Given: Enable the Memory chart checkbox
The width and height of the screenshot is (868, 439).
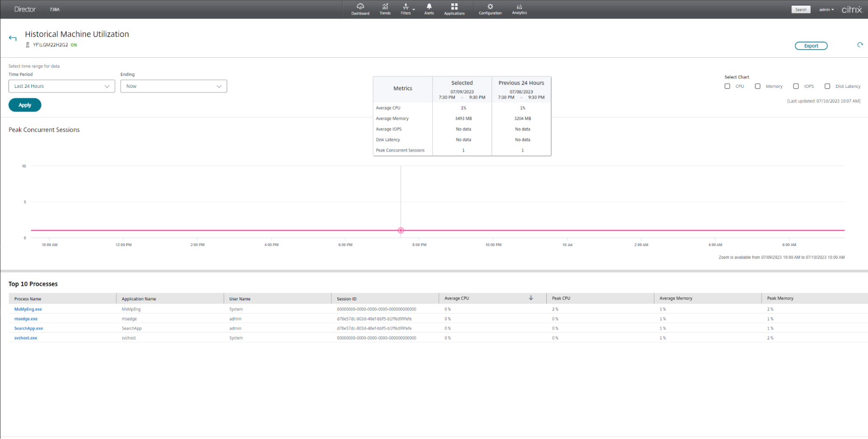Looking at the screenshot, I should (x=758, y=86).
